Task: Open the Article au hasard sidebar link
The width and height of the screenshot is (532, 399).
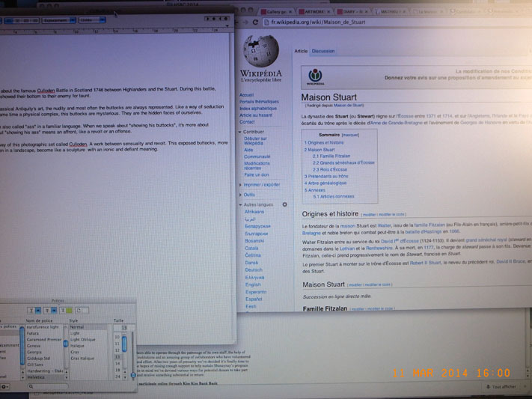Action: [x=256, y=115]
